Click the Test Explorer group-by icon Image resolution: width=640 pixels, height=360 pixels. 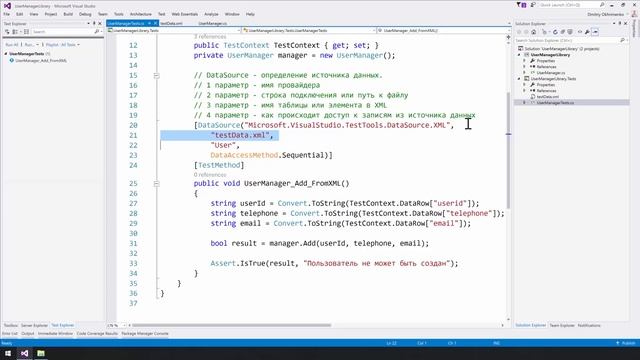coord(16,32)
